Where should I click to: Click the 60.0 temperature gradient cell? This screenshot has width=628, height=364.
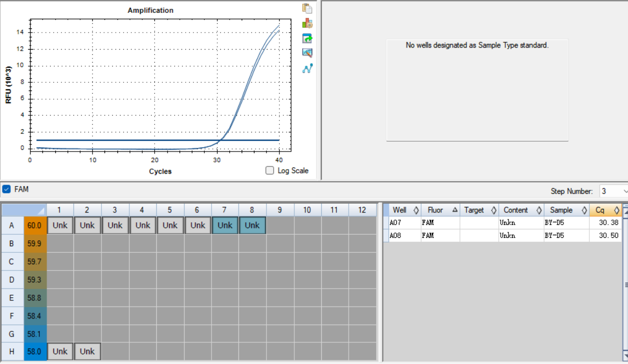[35, 225]
